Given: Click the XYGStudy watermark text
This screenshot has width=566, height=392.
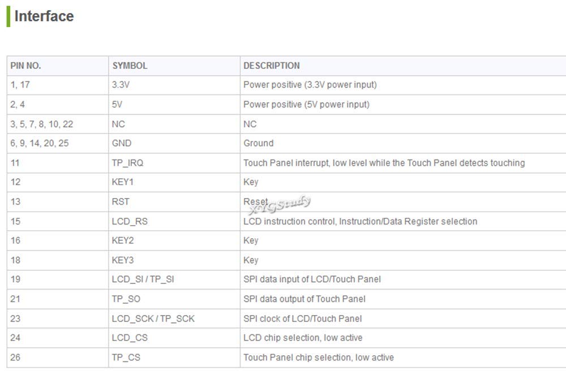Looking at the screenshot, I should (x=281, y=205).
